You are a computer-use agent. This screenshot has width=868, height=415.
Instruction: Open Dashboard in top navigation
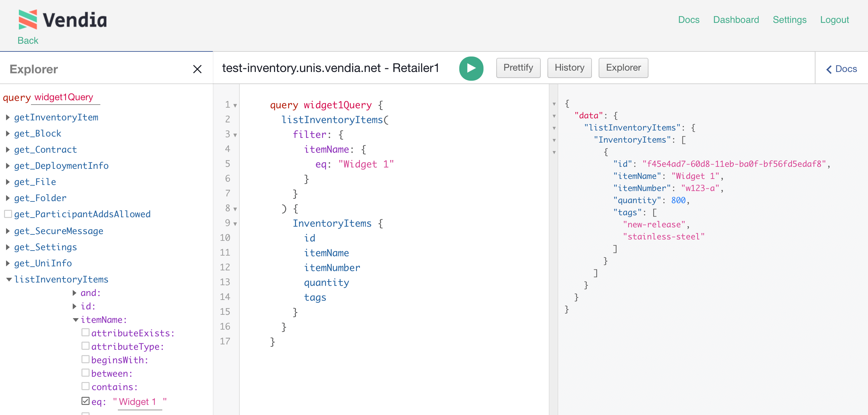pos(736,20)
